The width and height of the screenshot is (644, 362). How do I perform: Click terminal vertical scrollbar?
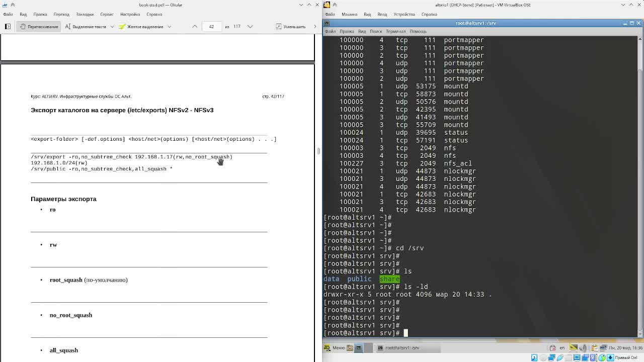pos(640,186)
